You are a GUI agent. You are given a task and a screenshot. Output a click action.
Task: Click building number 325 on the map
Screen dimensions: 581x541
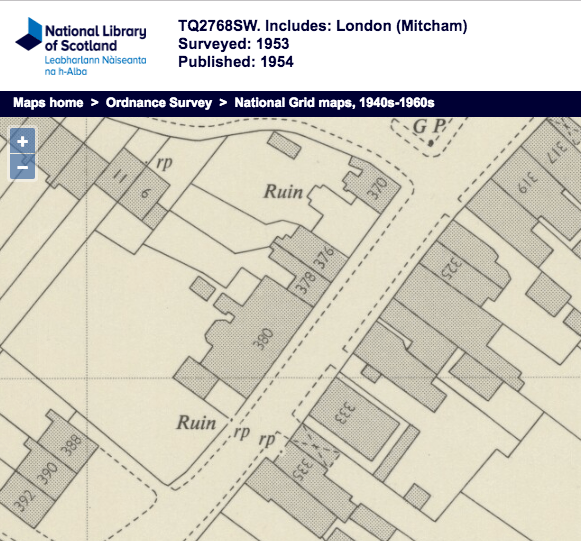coord(451,268)
